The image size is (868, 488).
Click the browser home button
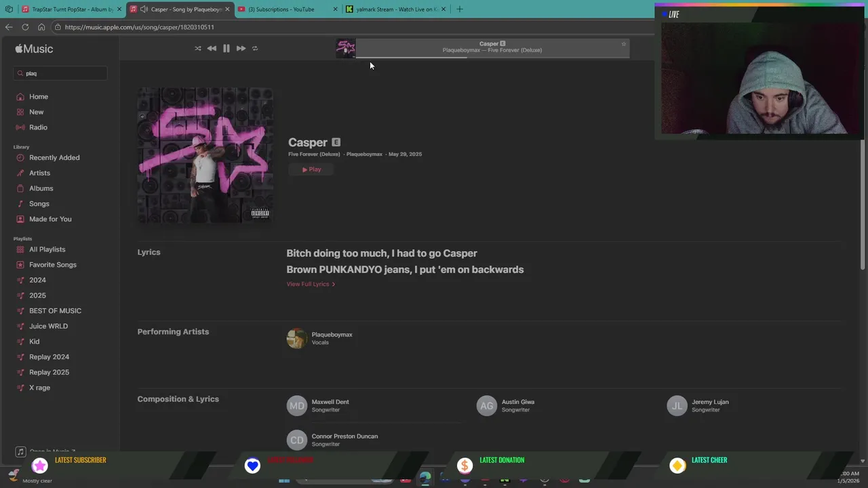(41, 27)
